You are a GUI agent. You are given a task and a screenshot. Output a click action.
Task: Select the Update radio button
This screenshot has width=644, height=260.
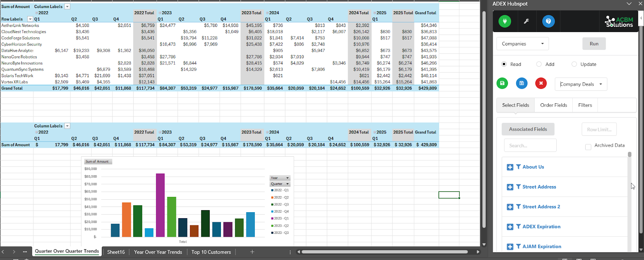click(x=574, y=64)
